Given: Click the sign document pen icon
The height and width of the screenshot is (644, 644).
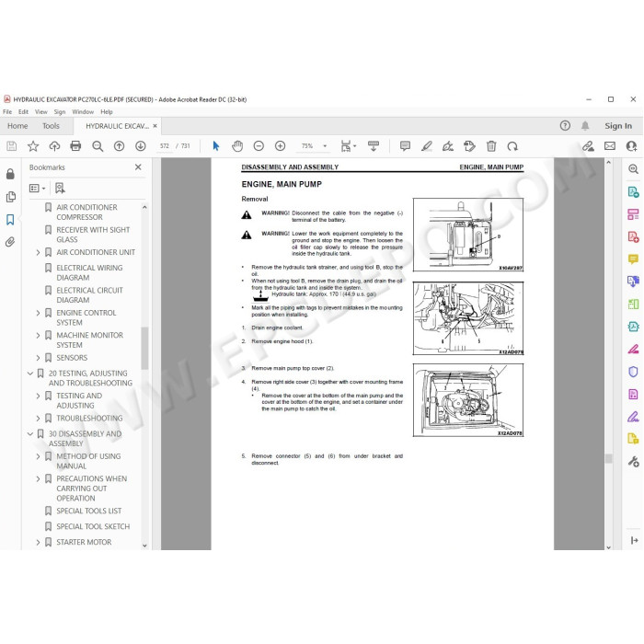Looking at the screenshot, I should (x=448, y=146).
